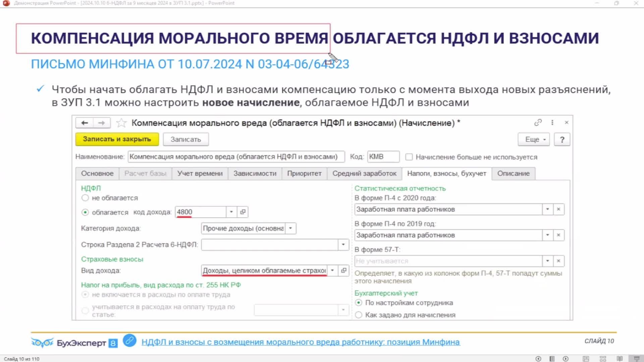Check Начисление больше не используется checkbox
The width and height of the screenshot is (644, 362).
point(409,157)
